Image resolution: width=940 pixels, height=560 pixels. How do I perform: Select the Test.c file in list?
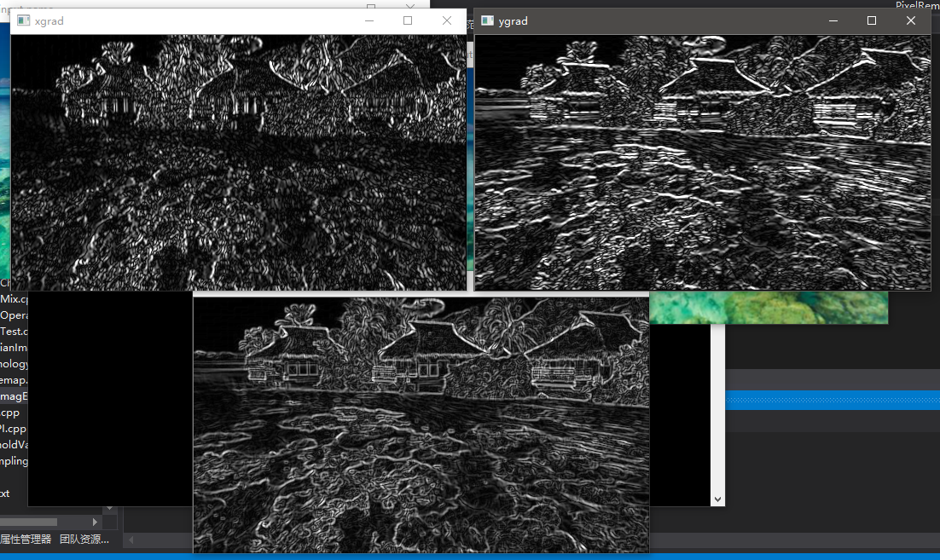[14, 332]
